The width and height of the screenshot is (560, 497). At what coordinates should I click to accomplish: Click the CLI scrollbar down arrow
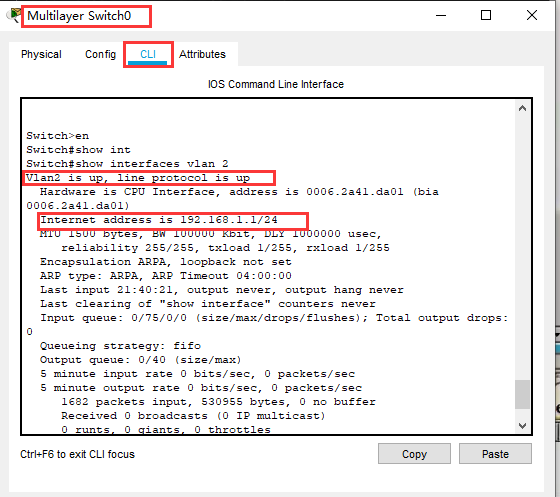(x=522, y=426)
